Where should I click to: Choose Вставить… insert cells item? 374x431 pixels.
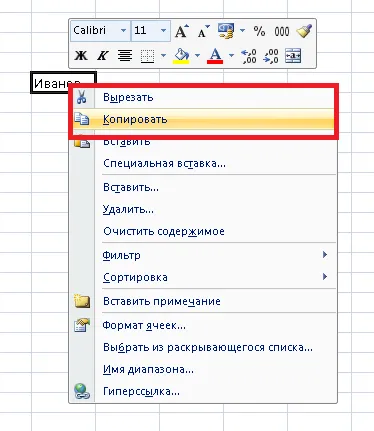pos(203,187)
